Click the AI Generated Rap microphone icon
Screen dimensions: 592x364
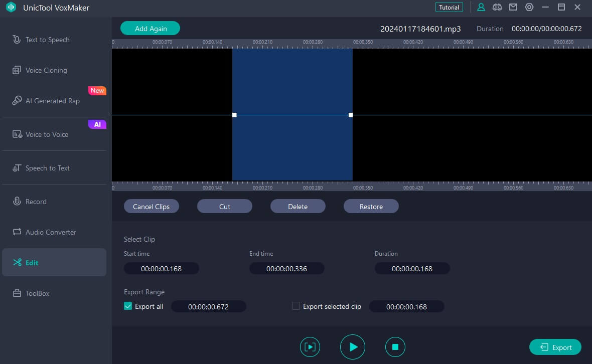[17, 100]
